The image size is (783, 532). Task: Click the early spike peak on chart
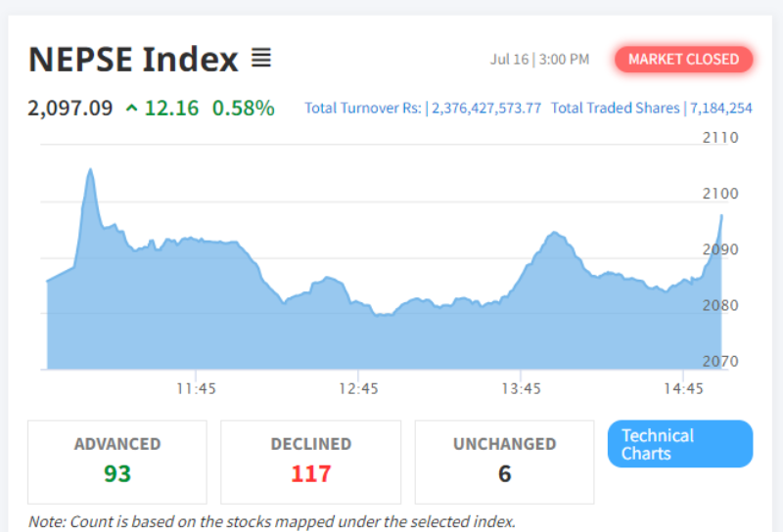(90, 170)
